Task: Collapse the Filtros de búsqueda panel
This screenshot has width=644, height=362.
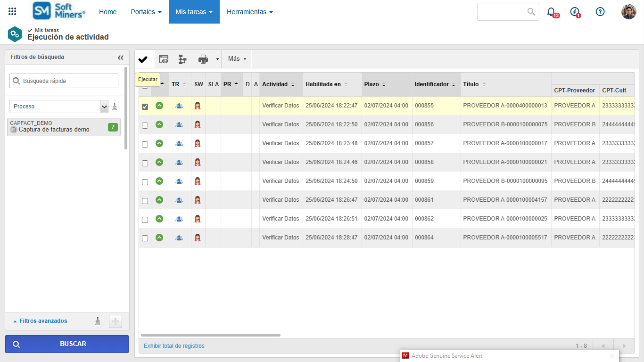Action: pos(121,58)
